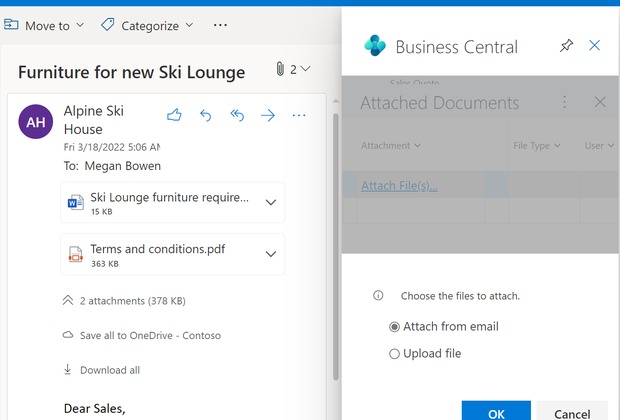The height and width of the screenshot is (420, 620).
Task: Click the download arrow icon
Action: (68, 369)
